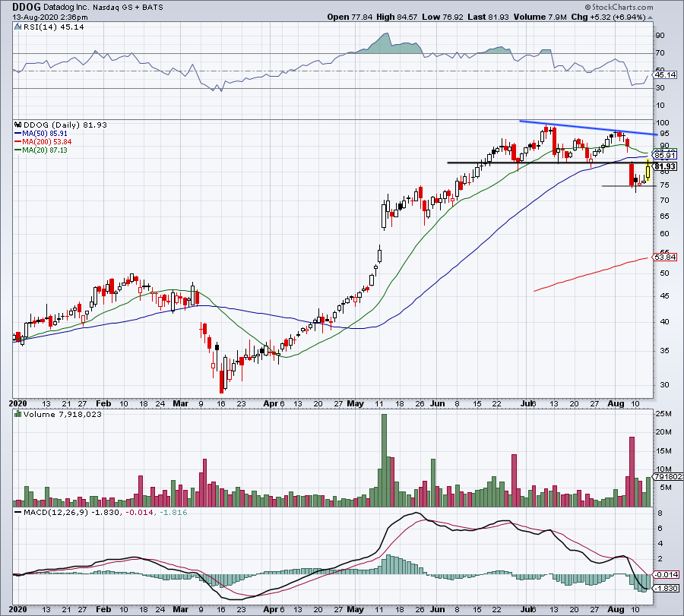Click the tallest green volume bar in May

pos(384,460)
